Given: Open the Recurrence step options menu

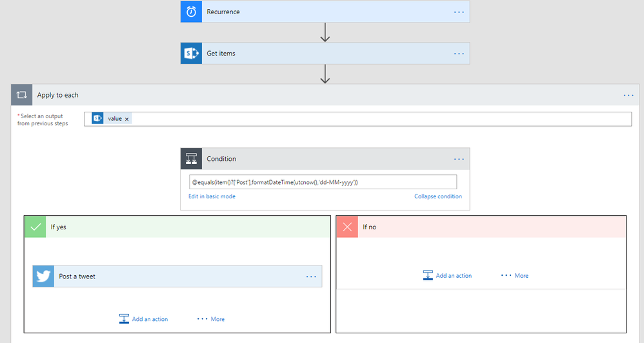Looking at the screenshot, I should [459, 12].
